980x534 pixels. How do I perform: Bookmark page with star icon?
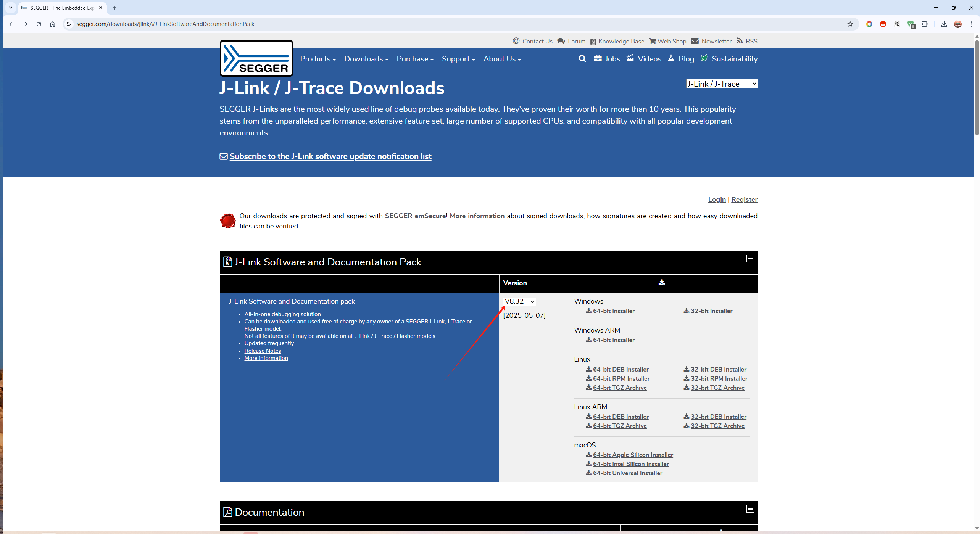[x=850, y=24]
